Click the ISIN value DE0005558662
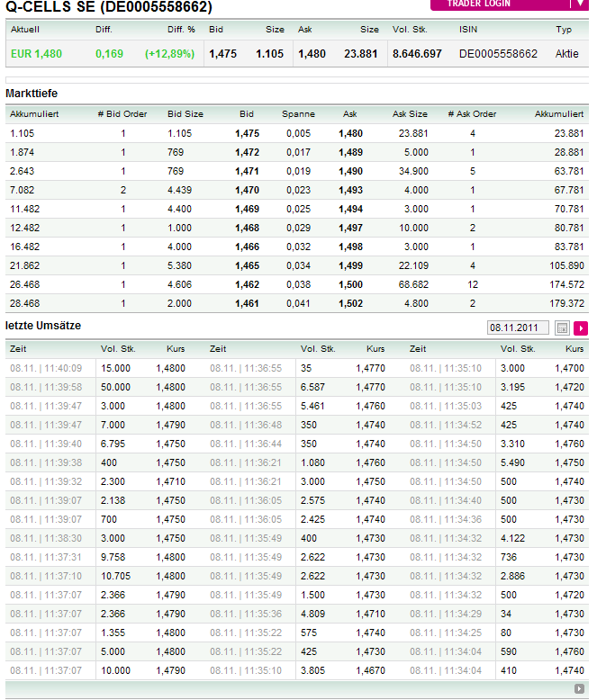Screen dimensions: 597x700 pyautogui.click(x=498, y=54)
